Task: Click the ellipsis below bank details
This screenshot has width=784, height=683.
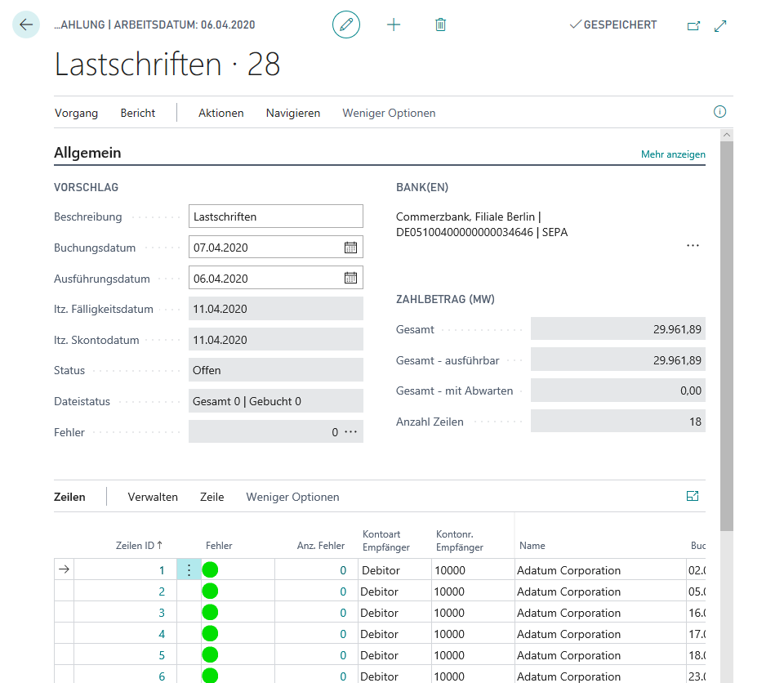Action: coord(693,245)
